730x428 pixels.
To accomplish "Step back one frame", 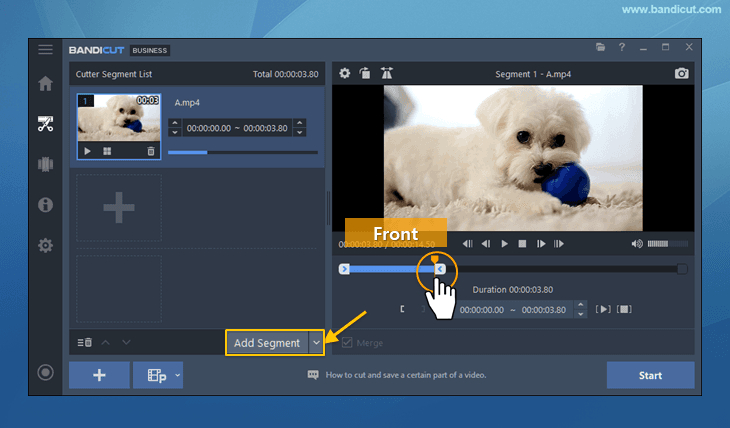I will 486,244.
